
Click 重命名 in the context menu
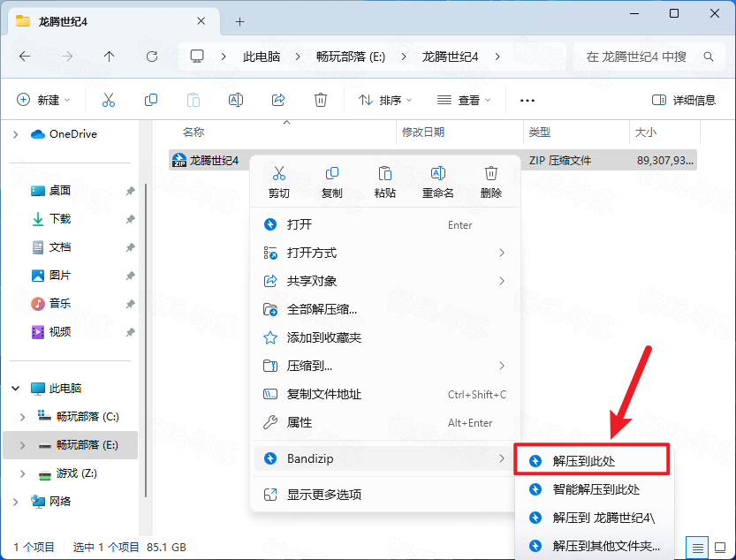[x=438, y=183]
